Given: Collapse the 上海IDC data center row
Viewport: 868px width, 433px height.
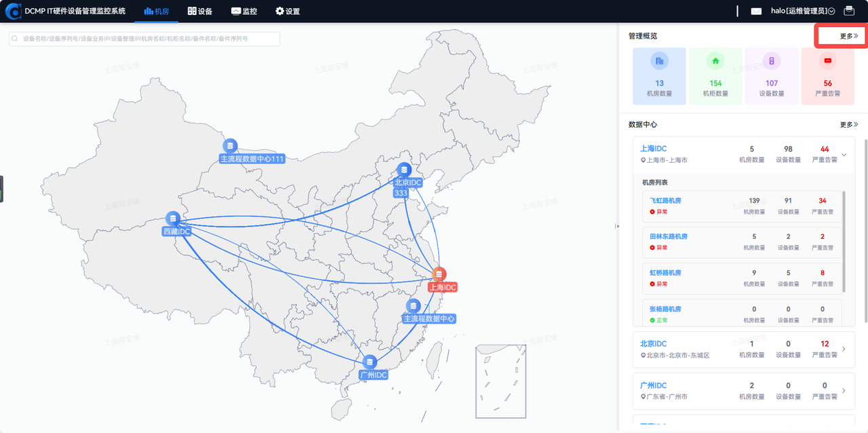Looking at the screenshot, I should [x=844, y=155].
